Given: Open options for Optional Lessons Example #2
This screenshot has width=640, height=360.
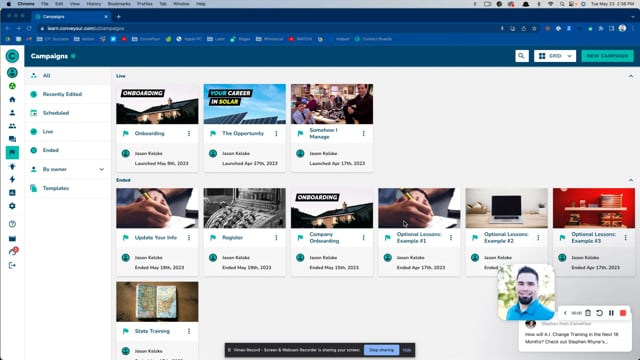Looking at the screenshot, I should click(x=538, y=238).
